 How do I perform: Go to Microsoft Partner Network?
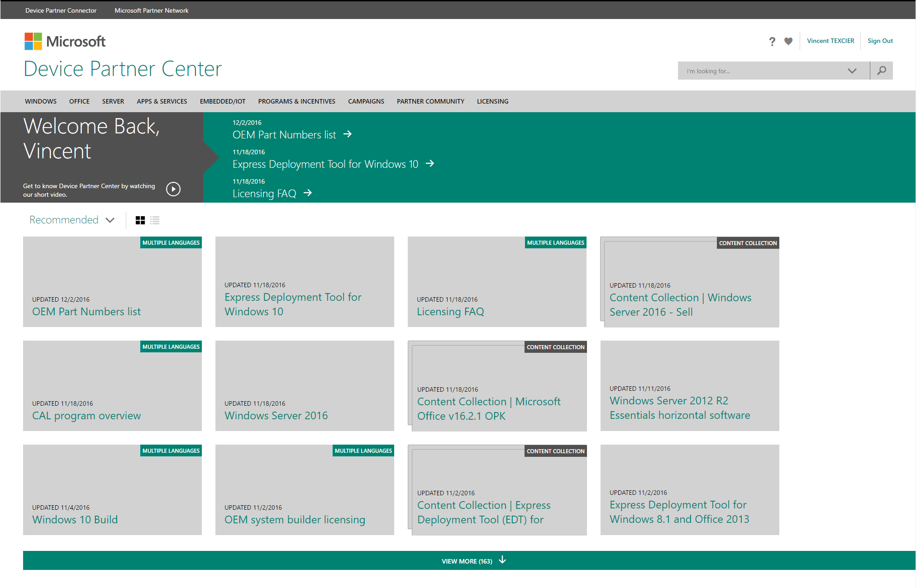[152, 10]
